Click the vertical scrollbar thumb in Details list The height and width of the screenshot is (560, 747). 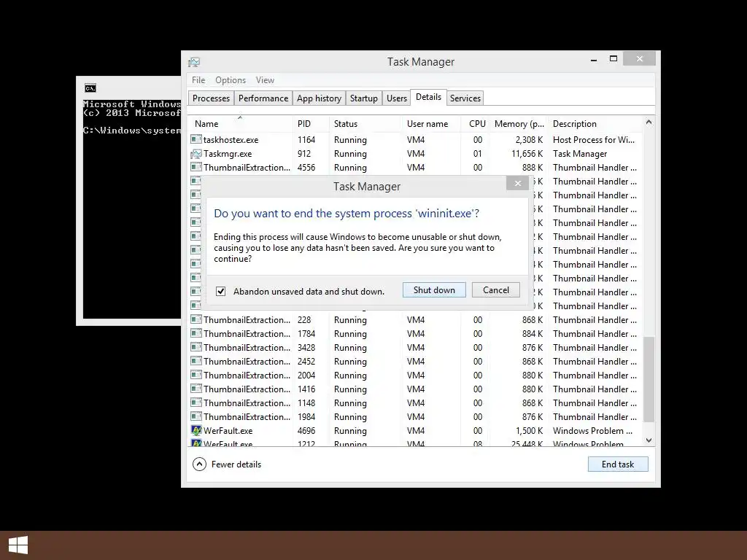(649, 379)
